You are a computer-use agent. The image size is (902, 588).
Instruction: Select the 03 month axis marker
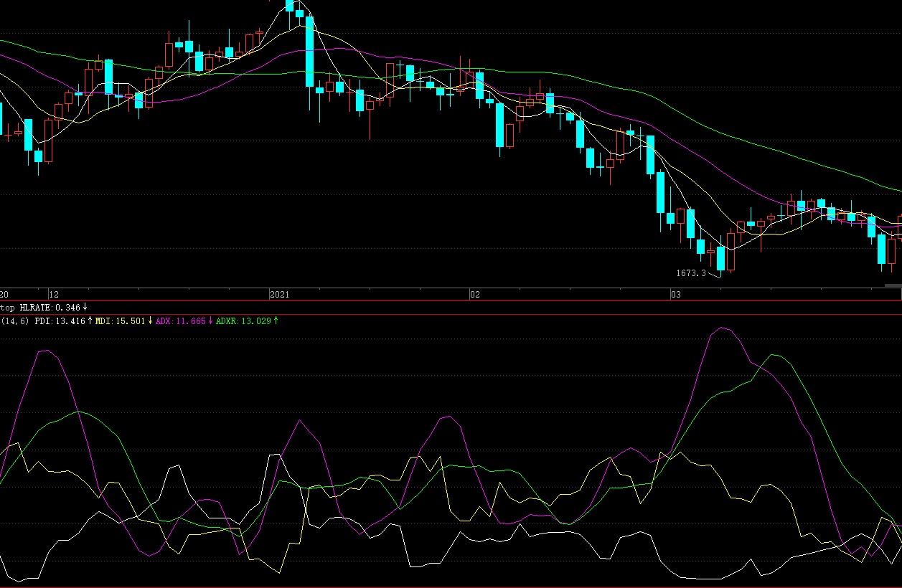[x=675, y=295]
